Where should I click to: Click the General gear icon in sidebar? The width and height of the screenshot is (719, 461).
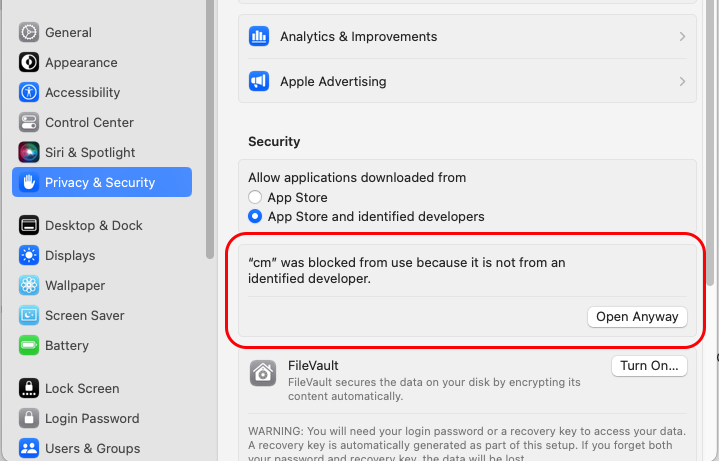point(29,33)
